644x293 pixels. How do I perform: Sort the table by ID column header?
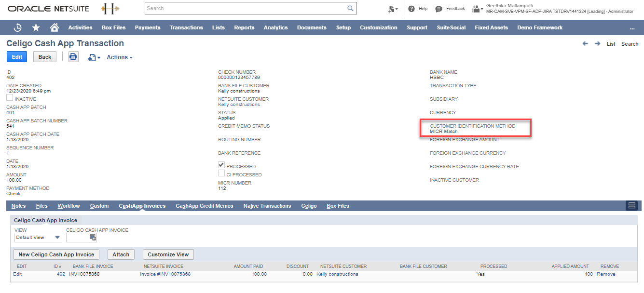58,266
